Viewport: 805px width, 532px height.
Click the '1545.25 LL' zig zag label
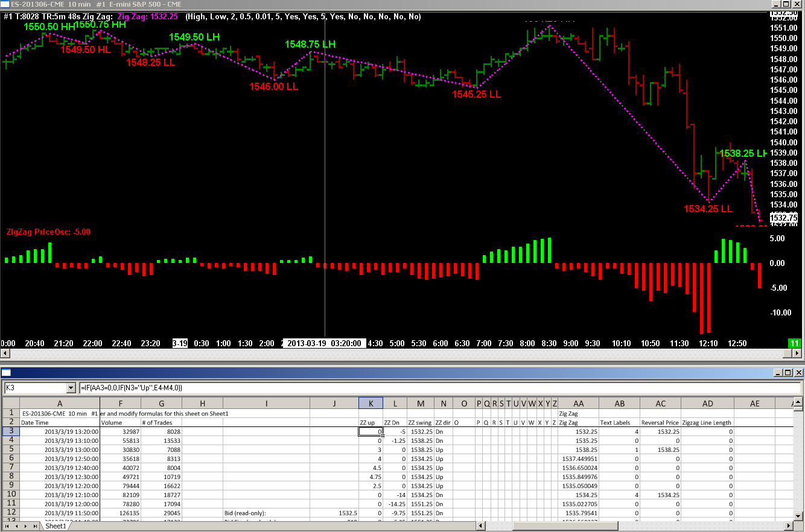477,94
